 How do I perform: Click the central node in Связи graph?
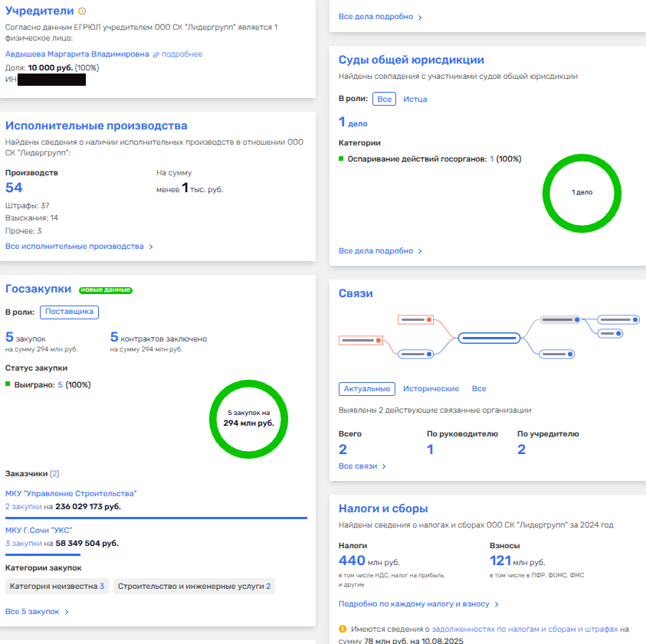click(489, 337)
